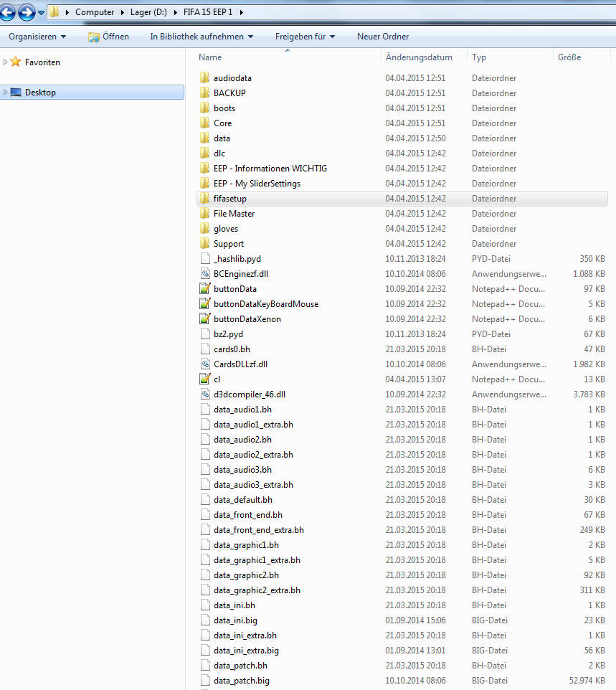Screen dimensions: 616x690
Task: Select data_default.bh file name
Action: click(243, 500)
